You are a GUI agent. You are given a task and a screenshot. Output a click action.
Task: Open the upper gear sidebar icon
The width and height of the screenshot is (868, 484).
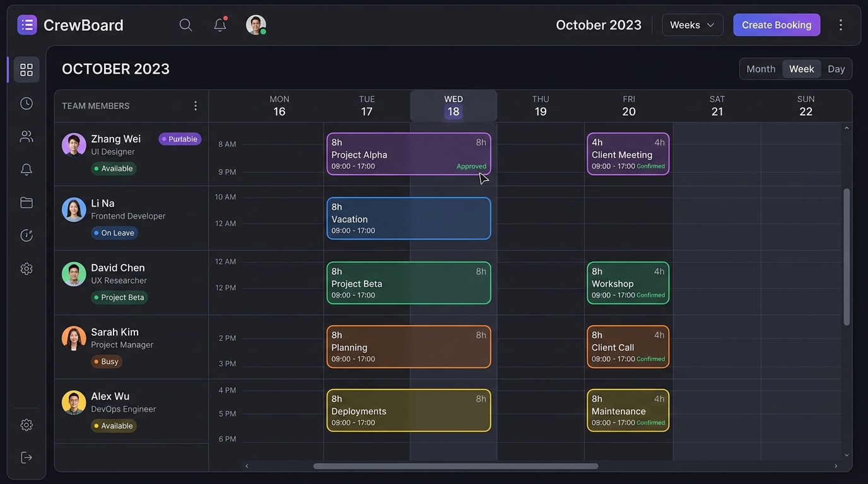tap(26, 268)
